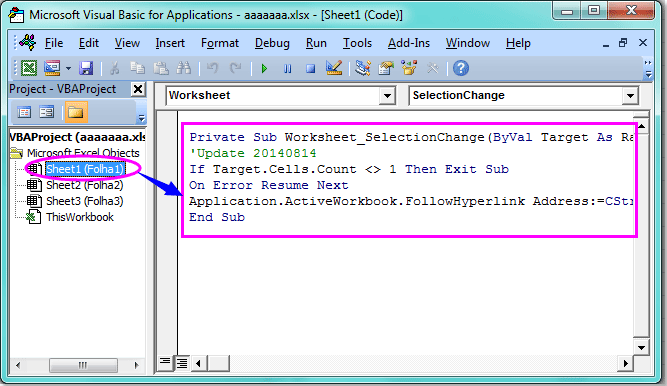This screenshot has width=667, height=386.
Task: Toggle Design Mode icon
Action: click(334, 68)
